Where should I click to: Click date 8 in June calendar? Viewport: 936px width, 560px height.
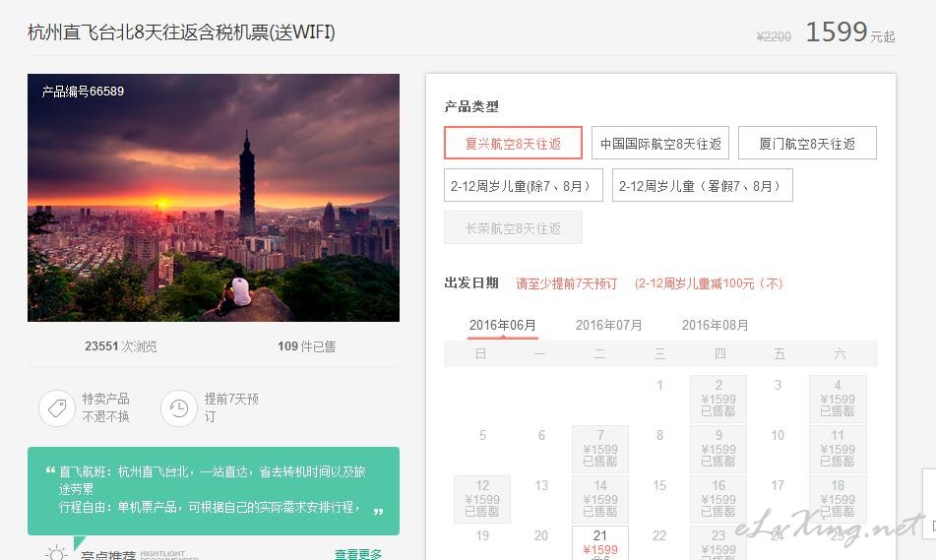659,435
